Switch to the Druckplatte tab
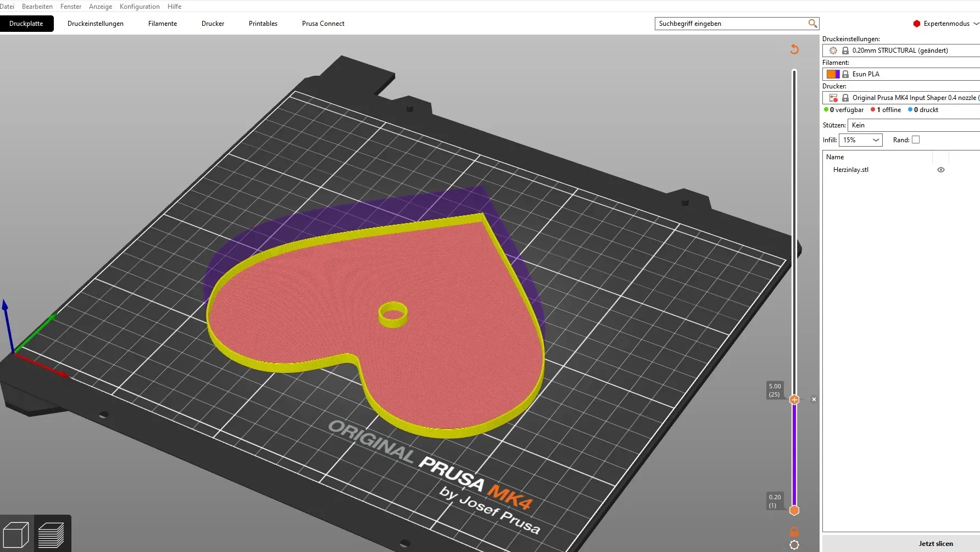 26,24
